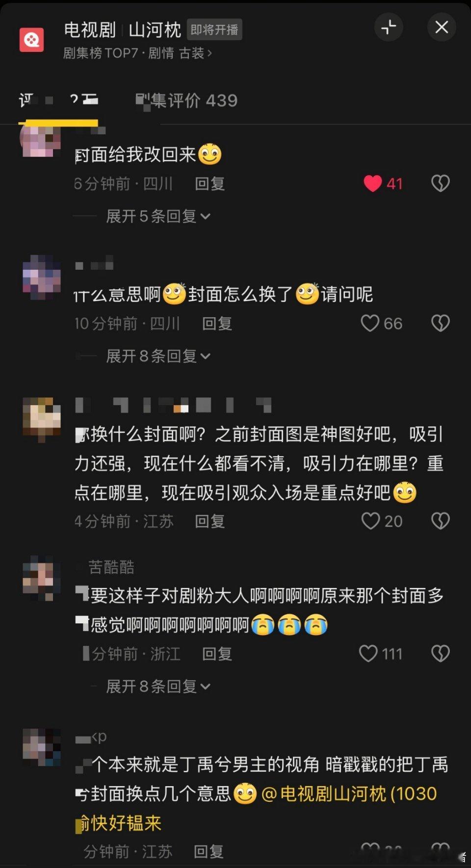Open 剧集榜TOP7 · 剧情 古装 ranking link
471x868 pixels.
tap(137, 53)
